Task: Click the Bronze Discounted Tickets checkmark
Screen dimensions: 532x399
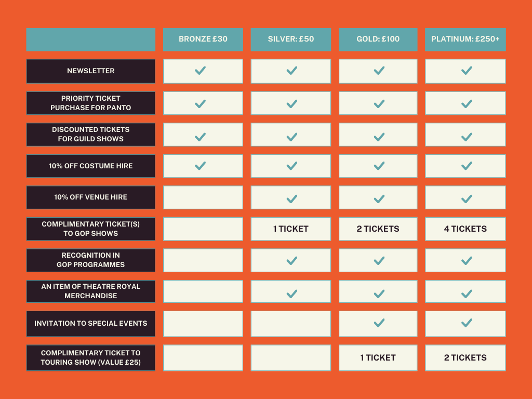Action: (200, 137)
